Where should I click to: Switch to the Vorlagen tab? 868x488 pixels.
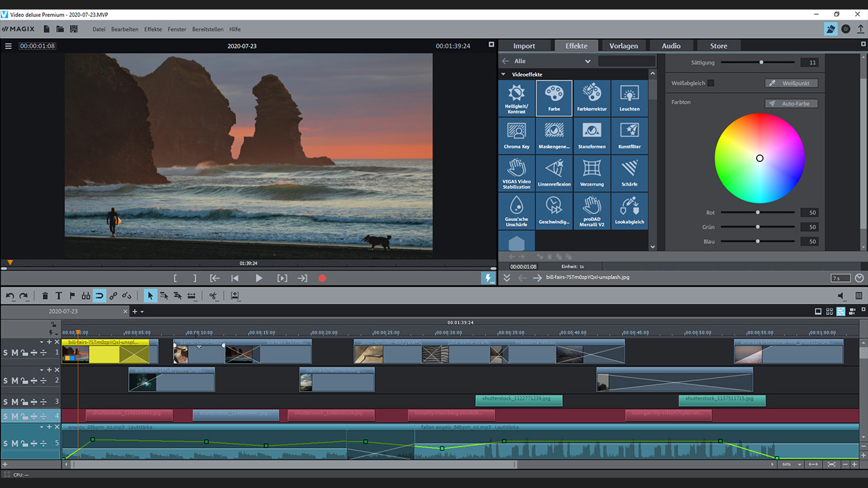(623, 45)
